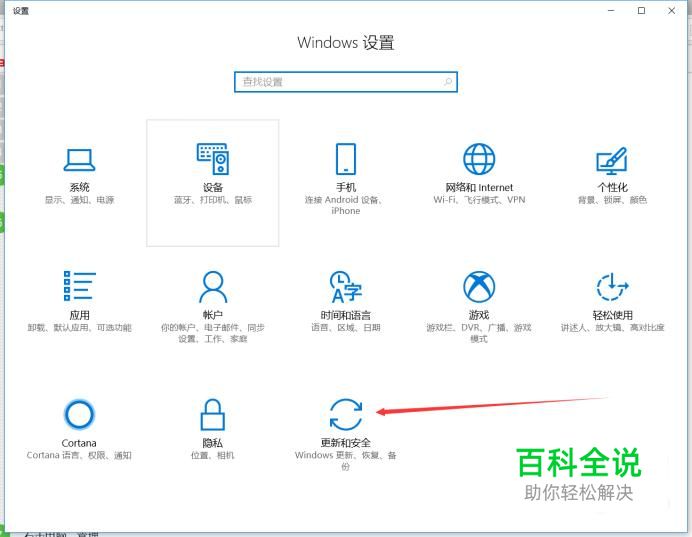
Task: Open the 设备 keyboard and speaker icon
Action: click(213, 159)
